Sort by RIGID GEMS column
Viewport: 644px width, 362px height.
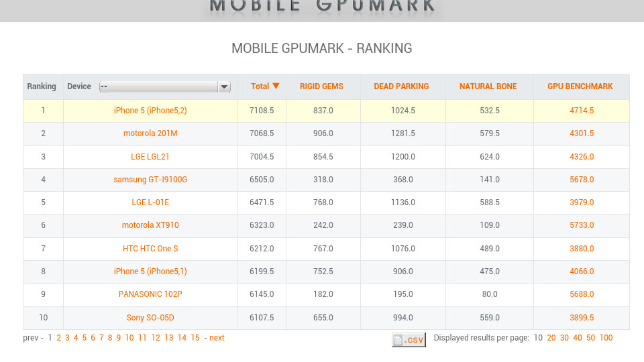pos(321,86)
